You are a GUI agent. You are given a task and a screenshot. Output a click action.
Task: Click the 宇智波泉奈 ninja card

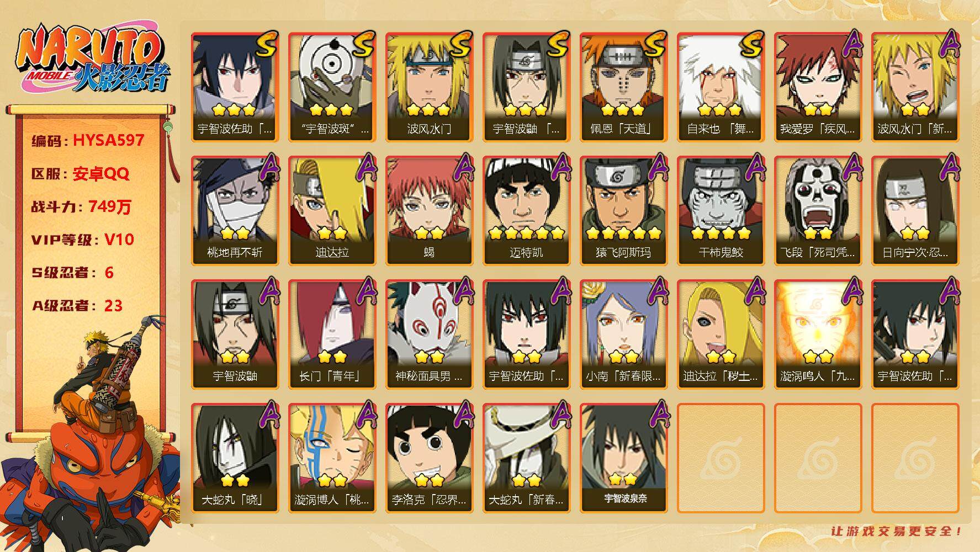click(623, 458)
